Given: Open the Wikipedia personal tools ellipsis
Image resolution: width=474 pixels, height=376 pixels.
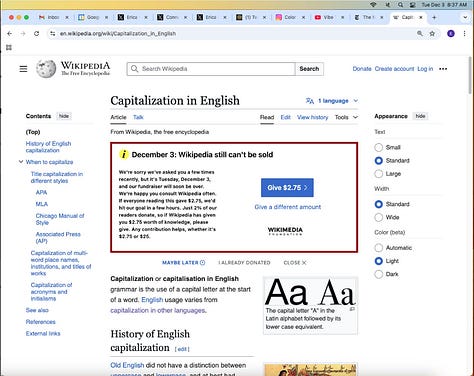Looking at the screenshot, I should (x=443, y=69).
